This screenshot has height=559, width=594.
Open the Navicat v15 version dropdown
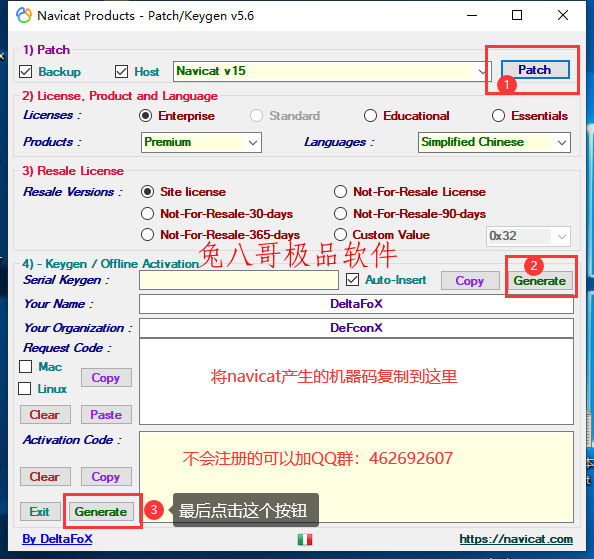tap(332, 71)
